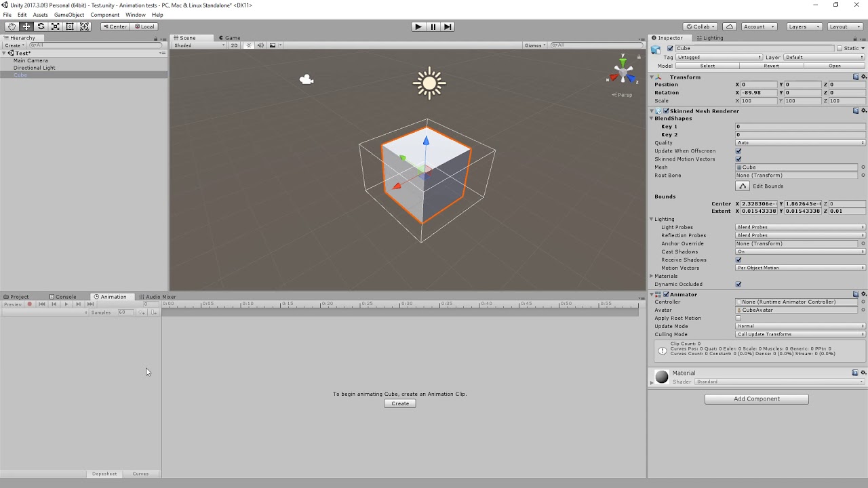Open the Light Probes dropdown
The height and width of the screenshot is (488, 868).
click(x=801, y=227)
